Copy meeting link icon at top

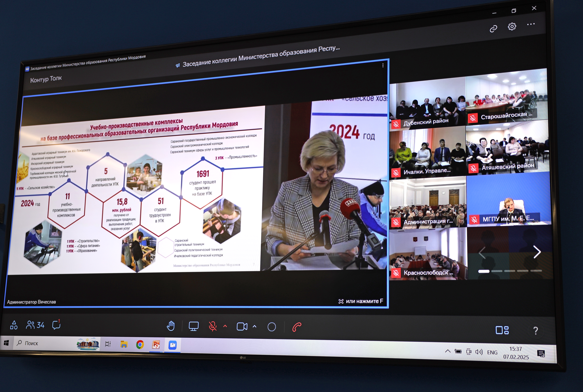point(493,29)
